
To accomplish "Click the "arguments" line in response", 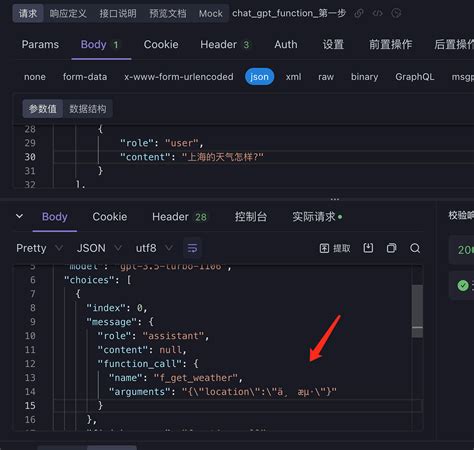I will 223,392.
